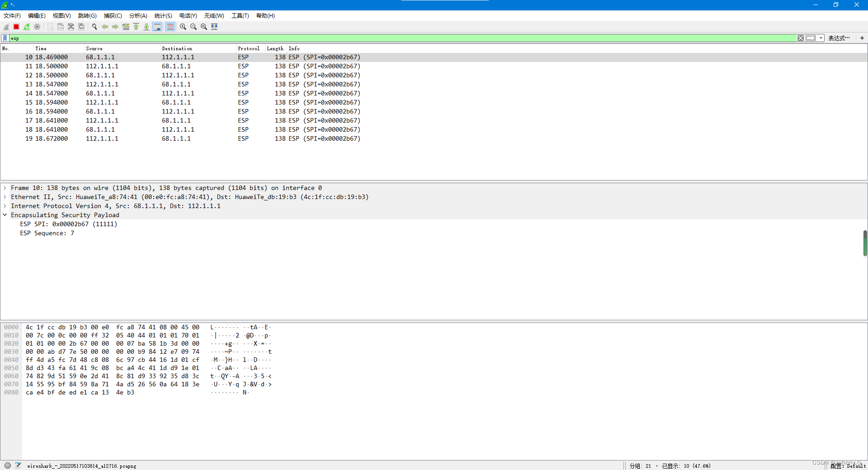Select the ESP SPI: 0x00002b67 field
Viewport: 868px width, 470px height.
pos(68,224)
